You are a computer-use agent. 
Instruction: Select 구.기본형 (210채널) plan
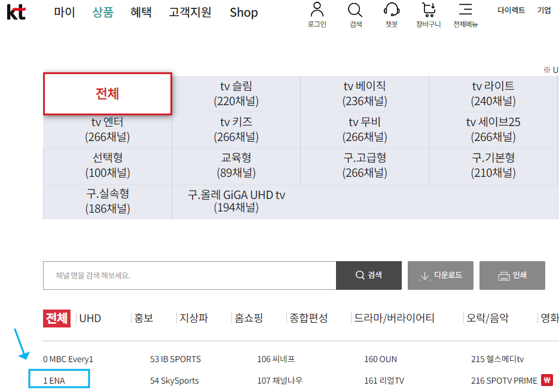tap(493, 166)
